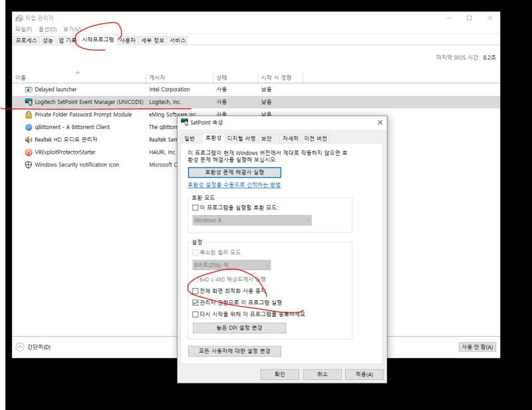Image resolution: width=532 pixels, height=410 pixels.
Task: Click 사용 안 함(A) in Task Manager
Action: [477, 347]
